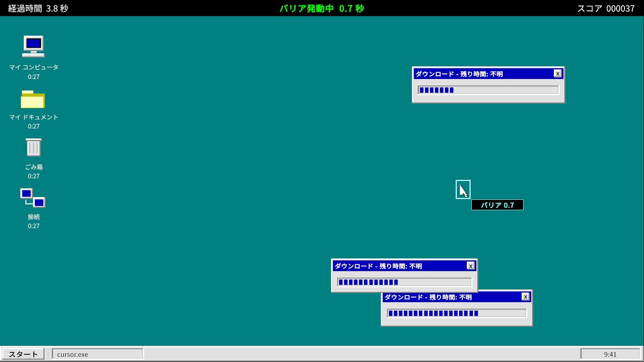Screen dimensions: 644x362
Task: Click the 0:27 timer under マイ ドキュメント
Action: [x=34, y=126]
